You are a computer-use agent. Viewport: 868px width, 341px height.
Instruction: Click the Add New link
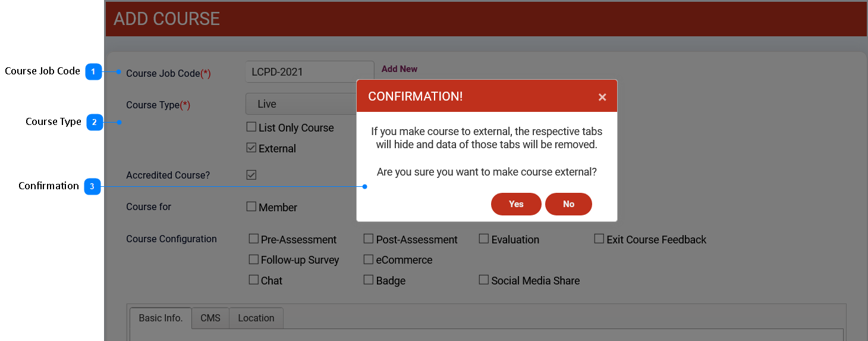[399, 69]
